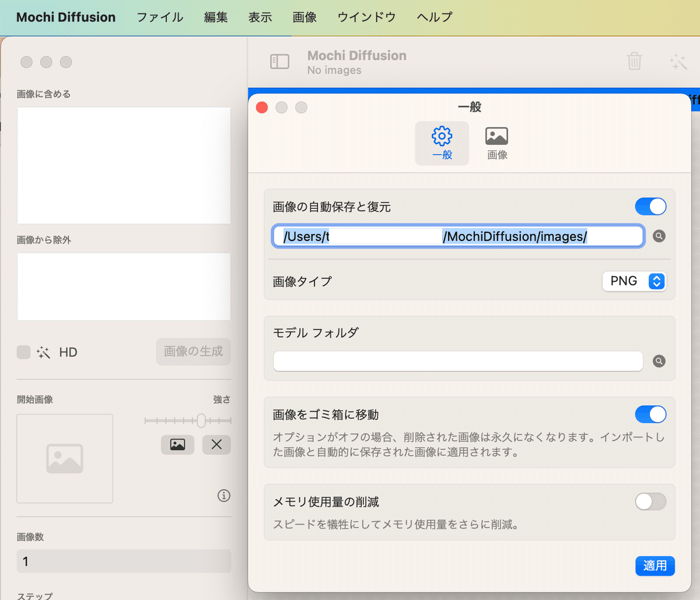Open the 画像 menu in menu bar

pos(304,17)
